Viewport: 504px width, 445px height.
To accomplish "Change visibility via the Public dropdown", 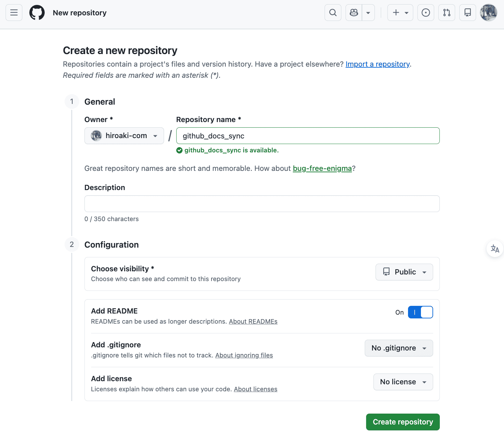I will (x=404, y=272).
